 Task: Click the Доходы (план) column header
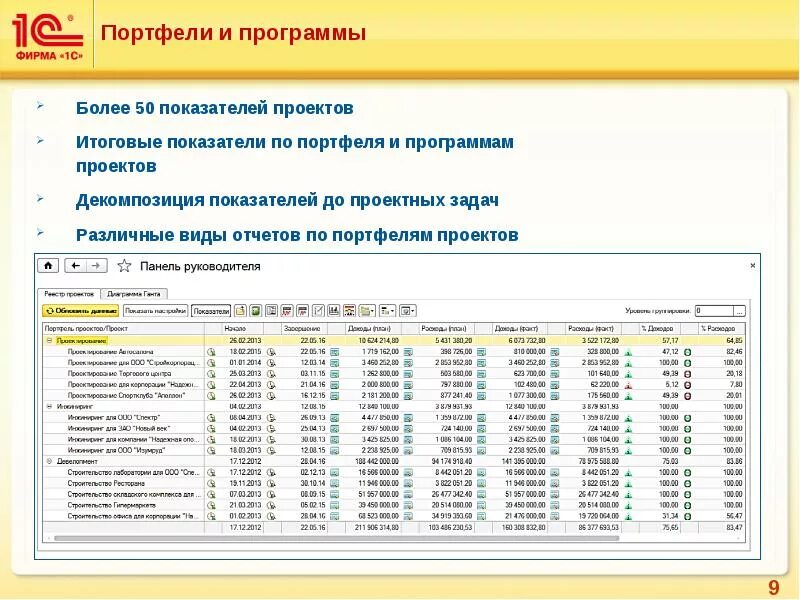point(373,329)
